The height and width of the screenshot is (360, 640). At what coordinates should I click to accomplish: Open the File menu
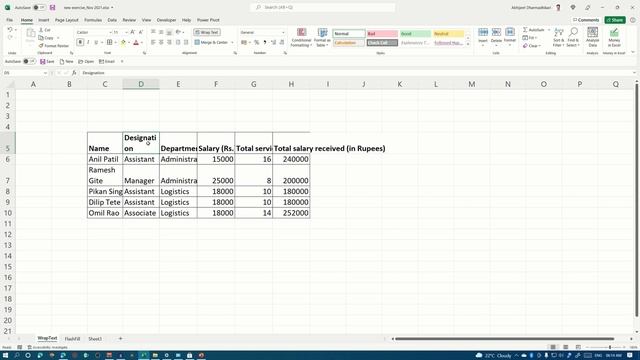click(x=9, y=20)
